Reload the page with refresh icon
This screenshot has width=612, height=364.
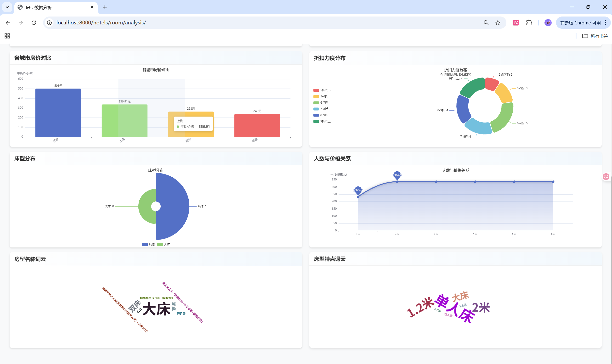pyautogui.click(x=34, y=23)
